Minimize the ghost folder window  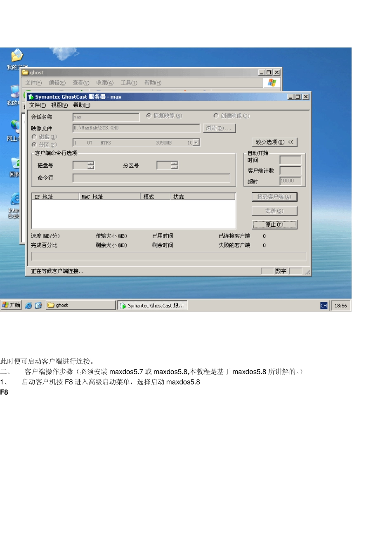[262, 73]
